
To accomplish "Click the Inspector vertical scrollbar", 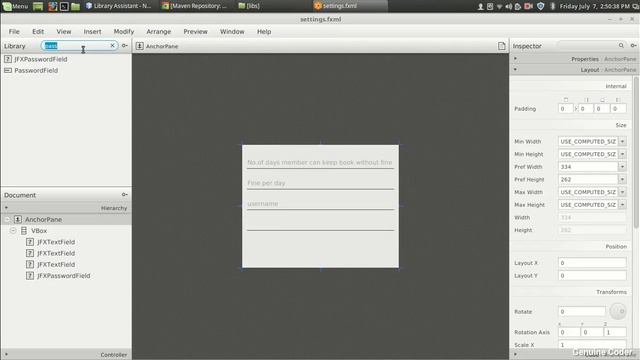I will [636, 153].
